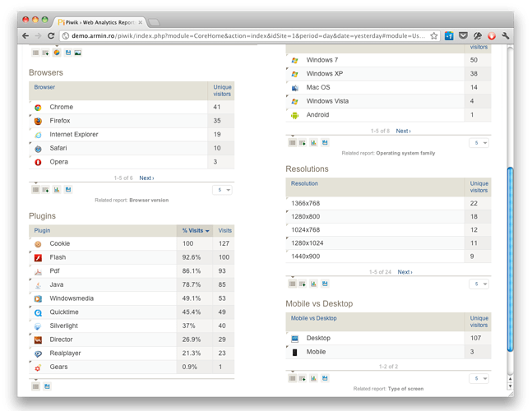Show bar chart for Browsers report
This screenshot has height=411, width=532.
point(57,190)
